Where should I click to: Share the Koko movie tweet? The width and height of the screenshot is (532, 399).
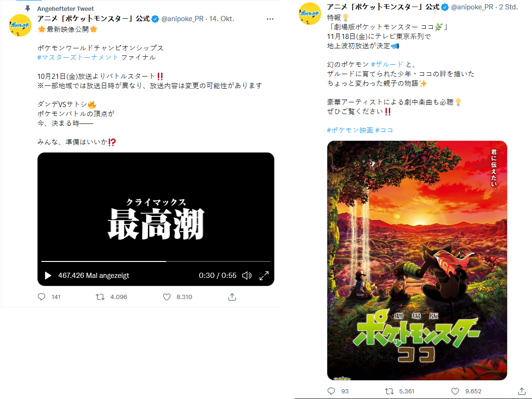click(x=522, y=391)
